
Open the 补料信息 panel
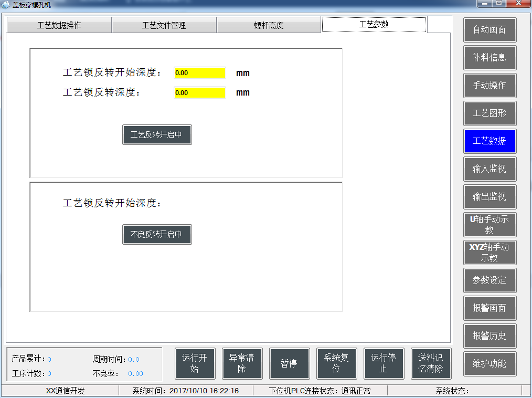pyautogui.click(x=490, y=58)
